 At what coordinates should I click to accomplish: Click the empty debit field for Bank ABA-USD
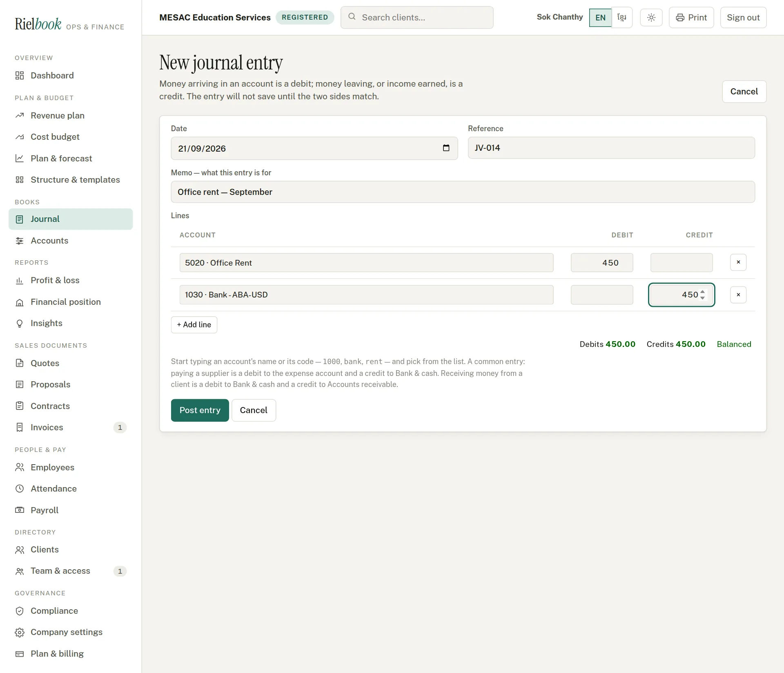pos(602,295)
